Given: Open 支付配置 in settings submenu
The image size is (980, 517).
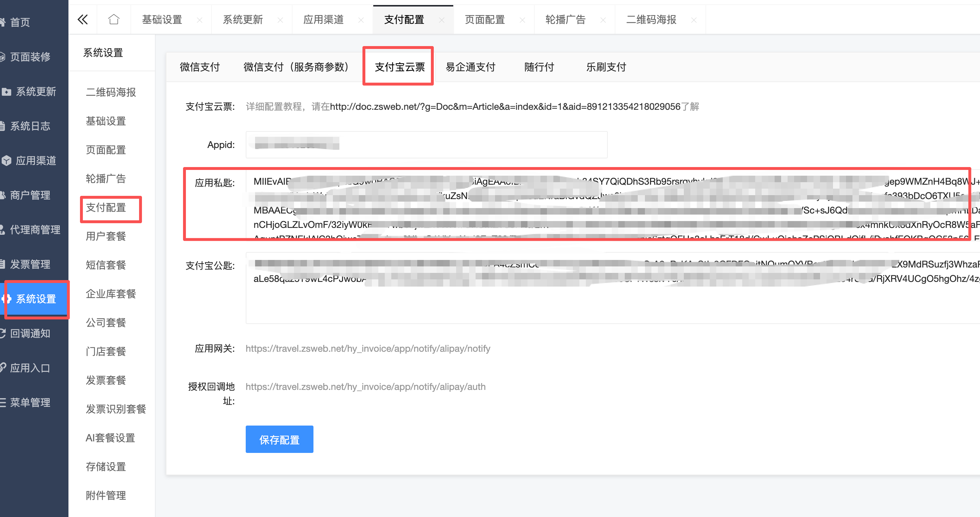Looking at the screenshot, I should coord(106,207).
